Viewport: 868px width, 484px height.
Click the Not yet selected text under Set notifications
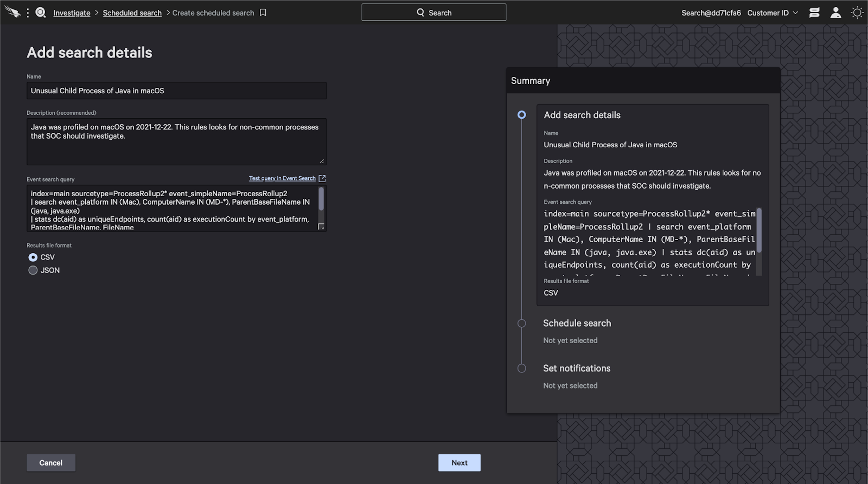click(570, 386)
